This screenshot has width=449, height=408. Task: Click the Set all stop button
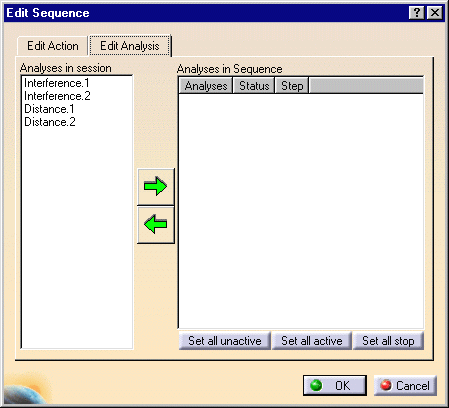pos(388,341)
